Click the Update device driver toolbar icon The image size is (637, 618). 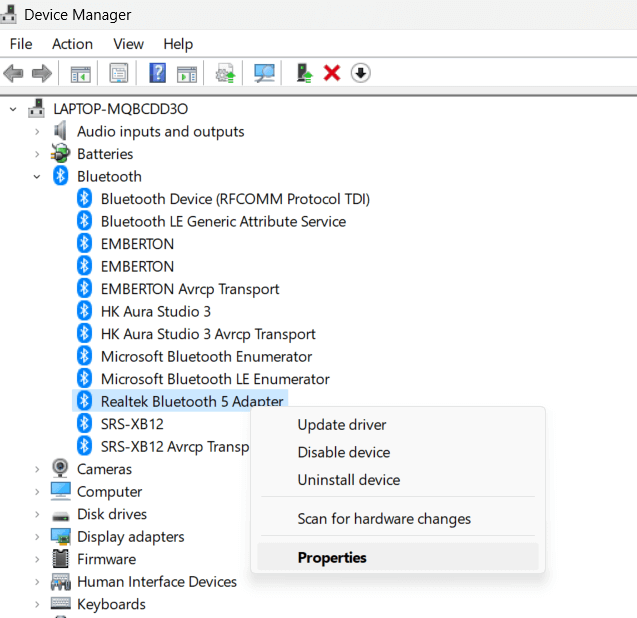point(225,74)
